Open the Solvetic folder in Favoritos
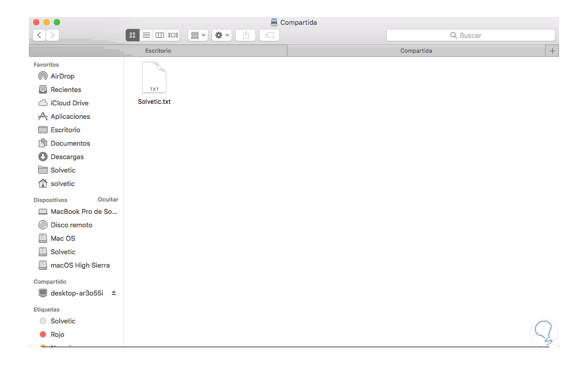This screenshot has width=588, height=388. click(56, 170)
